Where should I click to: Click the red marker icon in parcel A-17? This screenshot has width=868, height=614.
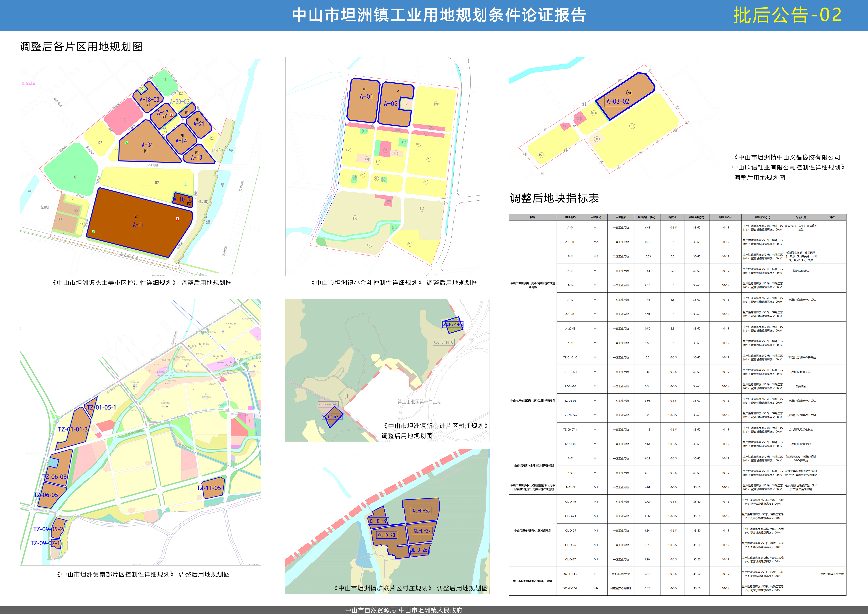[x=171, y=115]
